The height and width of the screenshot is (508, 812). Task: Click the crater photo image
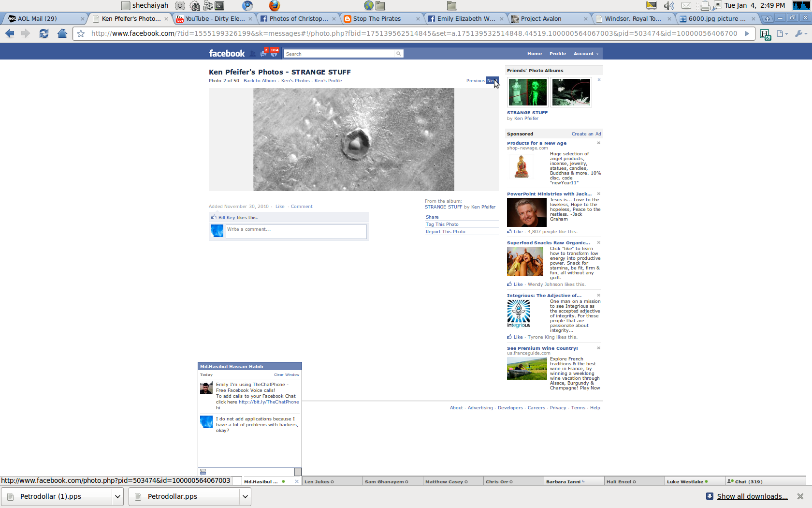click(x=354, y=139)
